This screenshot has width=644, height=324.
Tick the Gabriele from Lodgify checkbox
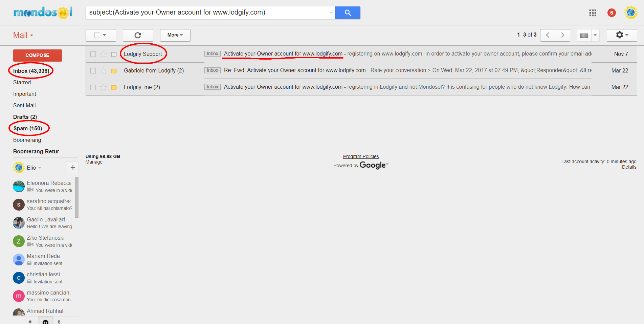93,71
